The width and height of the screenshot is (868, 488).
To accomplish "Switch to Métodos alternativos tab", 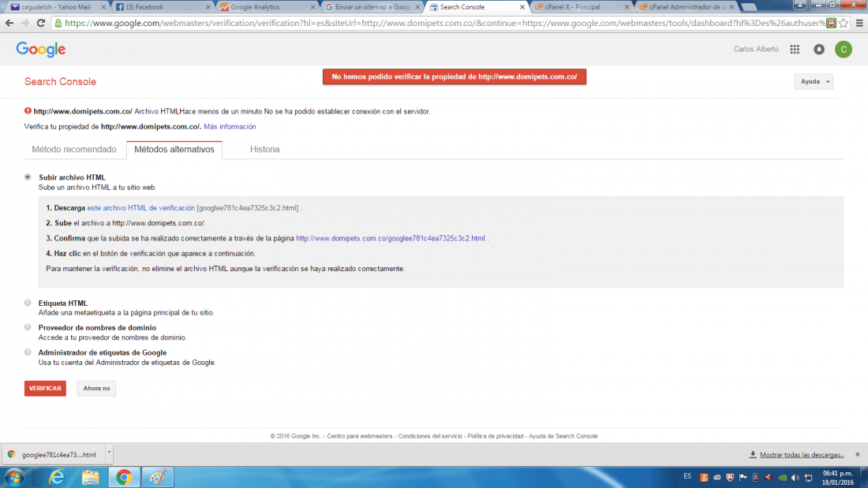I will click(174, 149).
